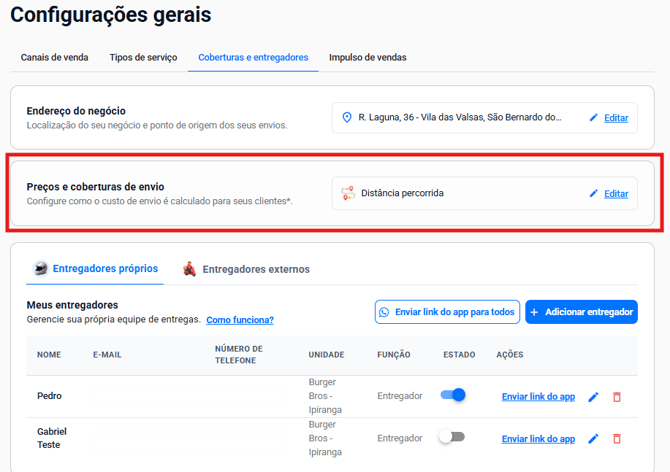
Task: Click the UNIDADE column header
Action: tap(326, 355)
